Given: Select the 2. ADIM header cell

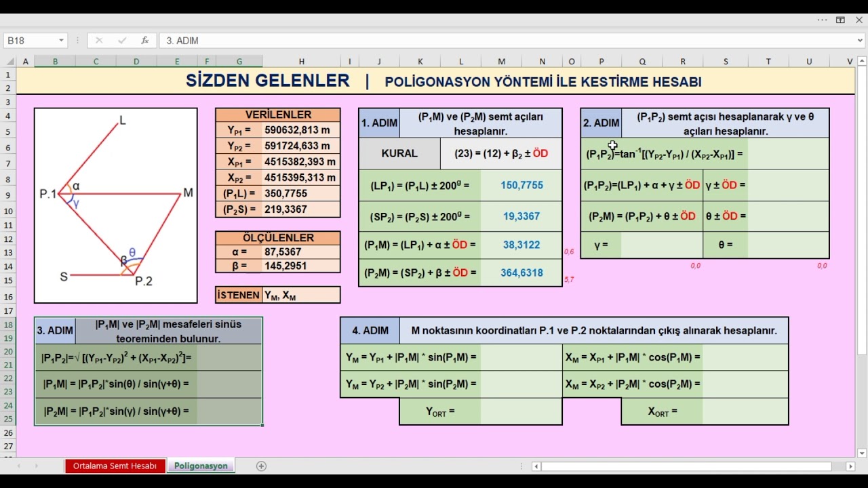Looking at the screenshot, I should pos(601,123).
